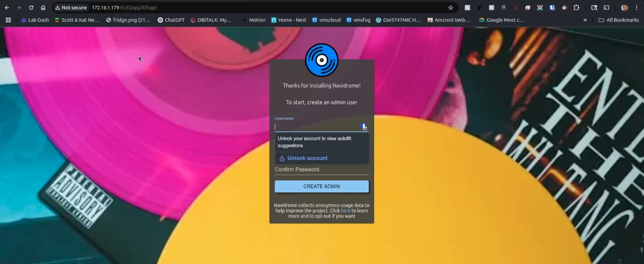Follow the 'here' usage data link

[345, 211]
